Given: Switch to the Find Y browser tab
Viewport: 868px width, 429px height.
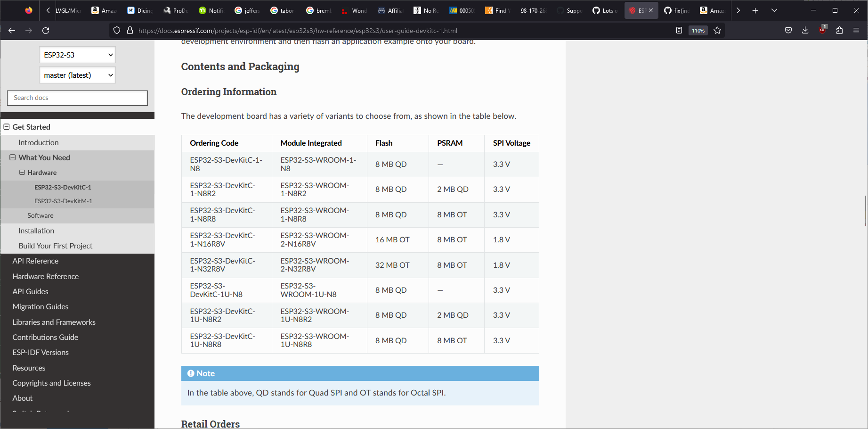Looking at the screenshot, I should pyautogui.click(x=498, y=10).
